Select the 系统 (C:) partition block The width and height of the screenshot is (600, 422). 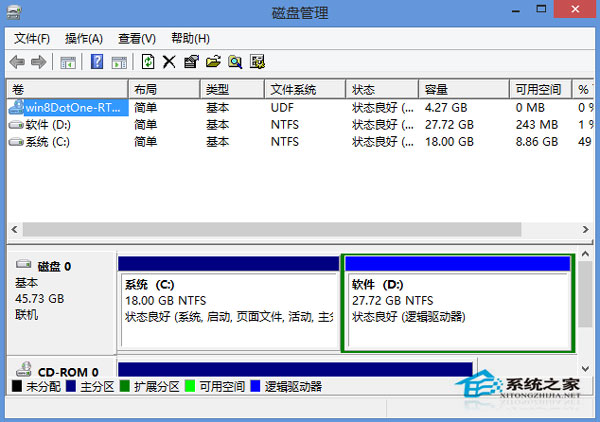[229, 303]
